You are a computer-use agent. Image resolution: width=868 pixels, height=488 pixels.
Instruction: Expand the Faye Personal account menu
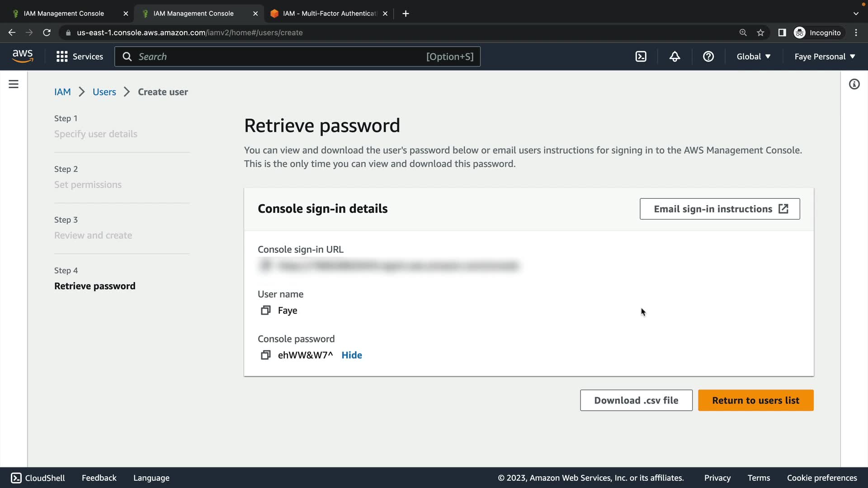825,56
